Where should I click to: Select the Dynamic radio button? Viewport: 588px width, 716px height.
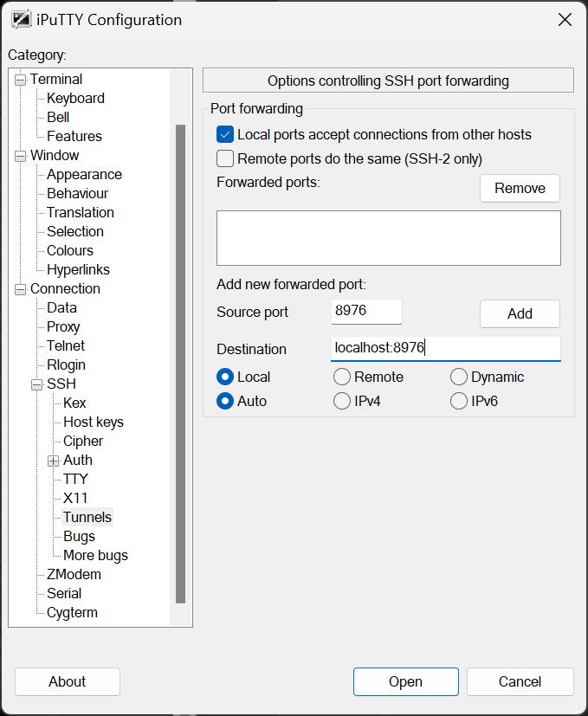click(x=459, y=377)
